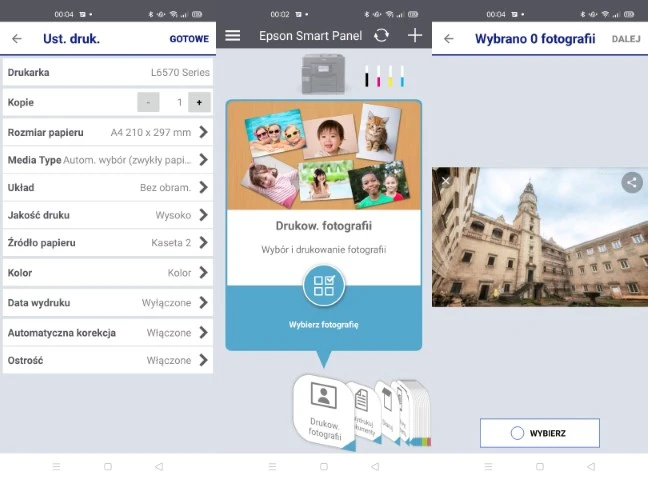The image size is (648, 480).
Task: Tap the Wybierz fotografię round icon
Action: 323,287
